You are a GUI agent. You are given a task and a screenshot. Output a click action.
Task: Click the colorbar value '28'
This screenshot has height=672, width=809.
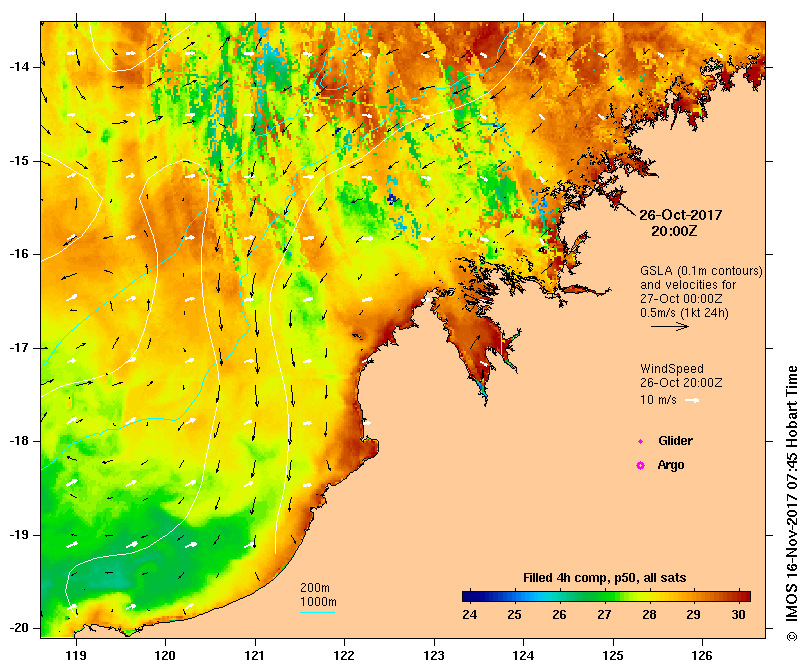coord(649,615)
